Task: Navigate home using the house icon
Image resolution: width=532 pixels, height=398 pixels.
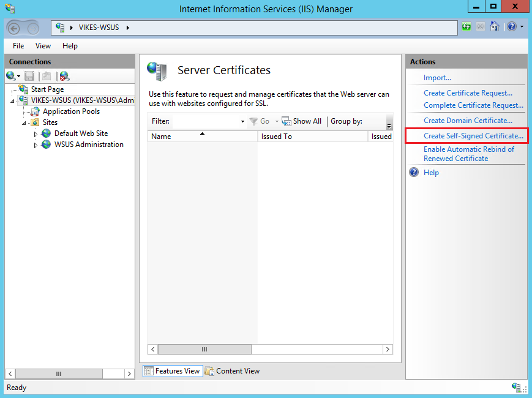Action: 494,26
